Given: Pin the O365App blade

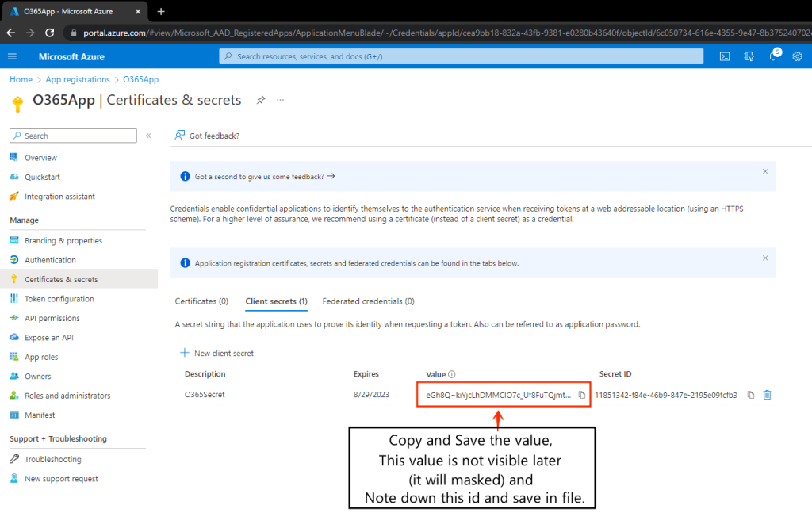Looking at the screenshot, I should (261, 101).
